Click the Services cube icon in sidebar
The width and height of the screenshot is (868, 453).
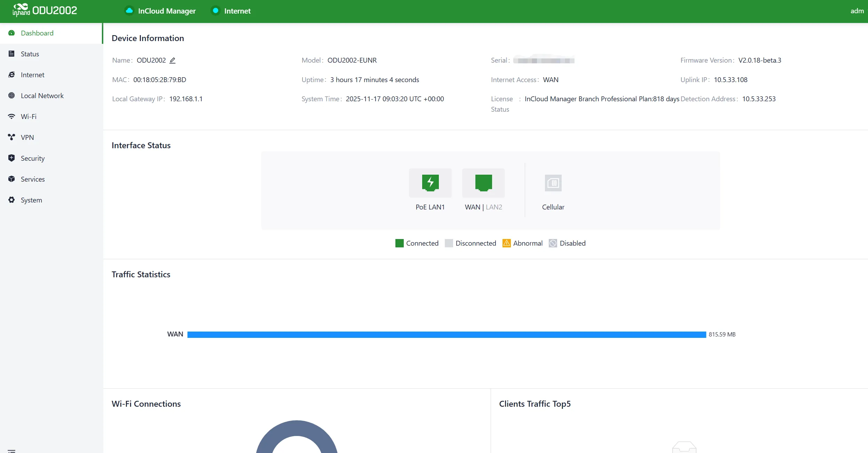pyautogui.click(x=11, y=179)
